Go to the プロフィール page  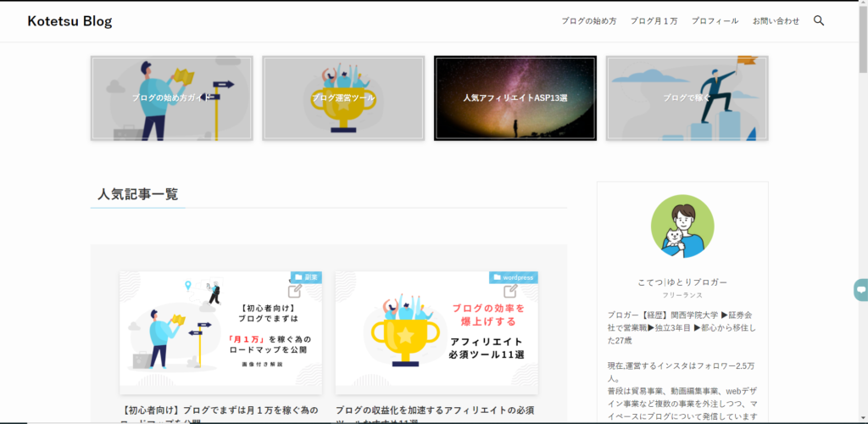(x=715, y=21)
